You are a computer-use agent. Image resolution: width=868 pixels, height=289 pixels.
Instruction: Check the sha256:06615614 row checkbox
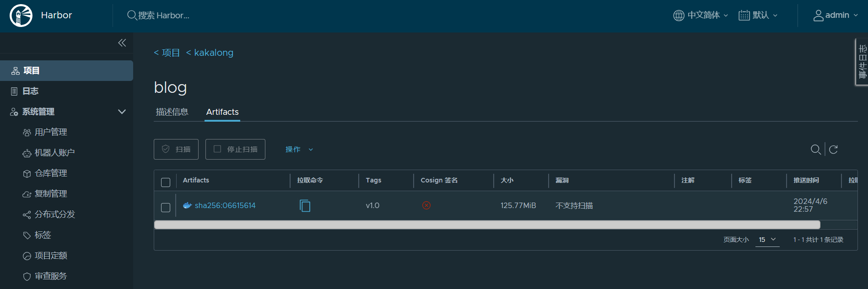click(x=166, y=208)
